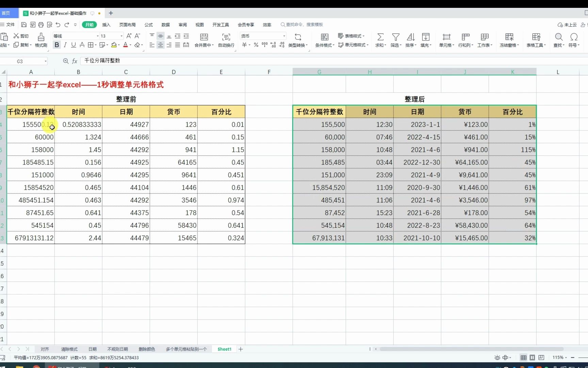Click the Print icon in quick access toolbar

click(x=41, y=25)
